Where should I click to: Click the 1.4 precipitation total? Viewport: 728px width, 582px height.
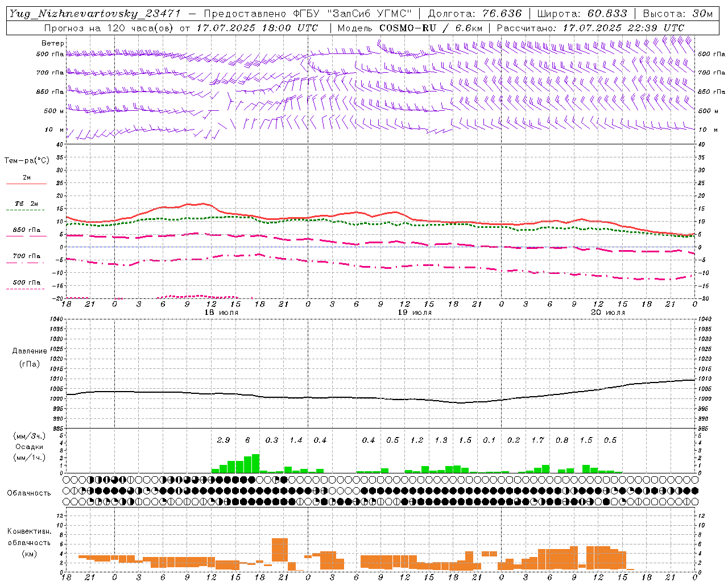point(296,440)
